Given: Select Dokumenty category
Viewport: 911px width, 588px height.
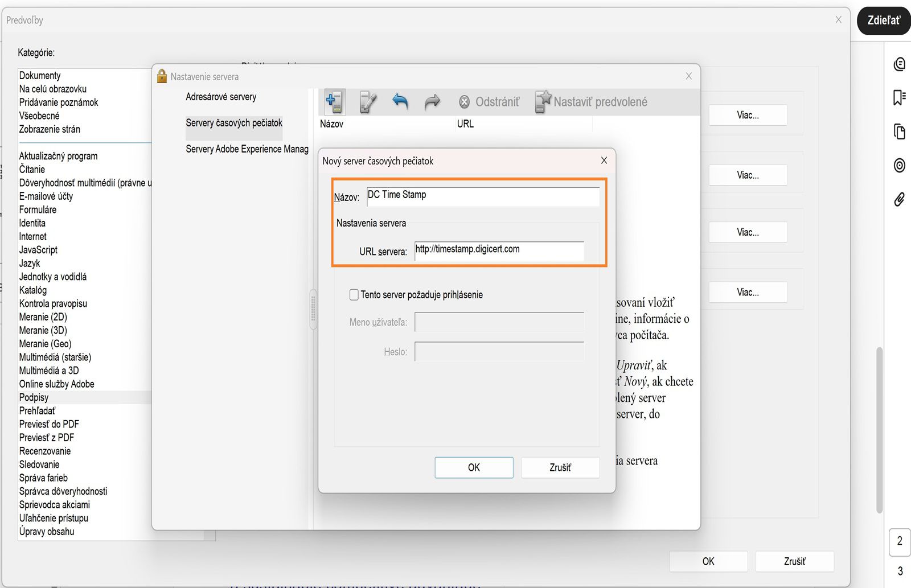Looking at the screenshot, I should click(x=40, y=76).
